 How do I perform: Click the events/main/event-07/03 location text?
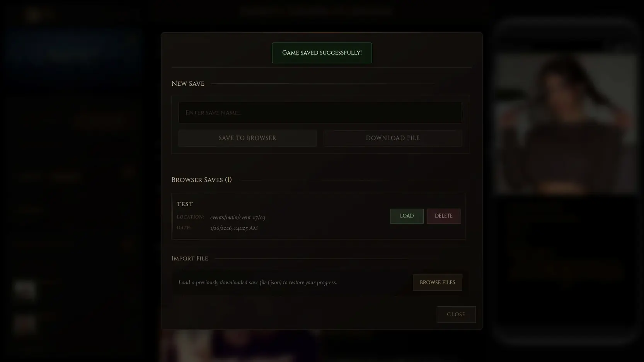coord(237,218)
